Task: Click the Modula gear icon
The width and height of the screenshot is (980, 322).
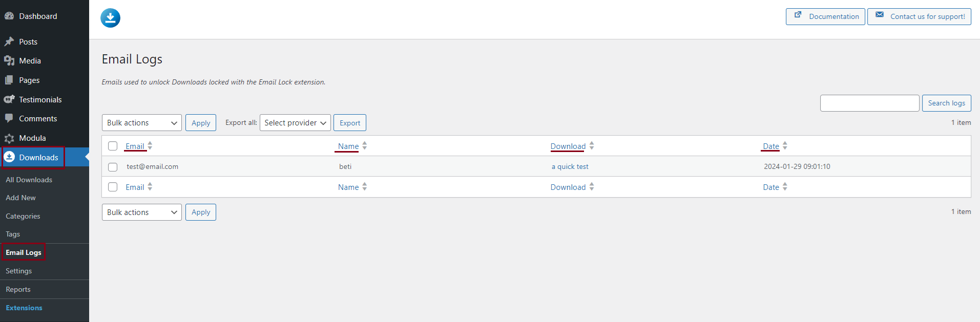Action: pos(9,138)
